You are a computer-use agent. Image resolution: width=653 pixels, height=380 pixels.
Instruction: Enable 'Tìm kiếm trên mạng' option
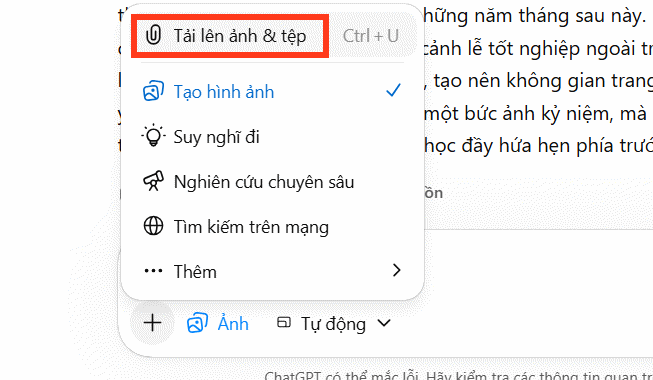pyautogui.click(x=273, y=227)
